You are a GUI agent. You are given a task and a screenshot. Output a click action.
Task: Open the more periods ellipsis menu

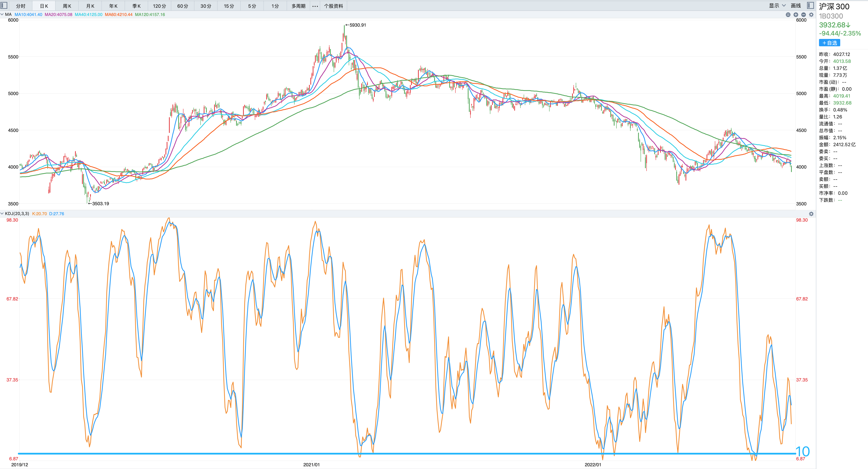pos(315,6)
